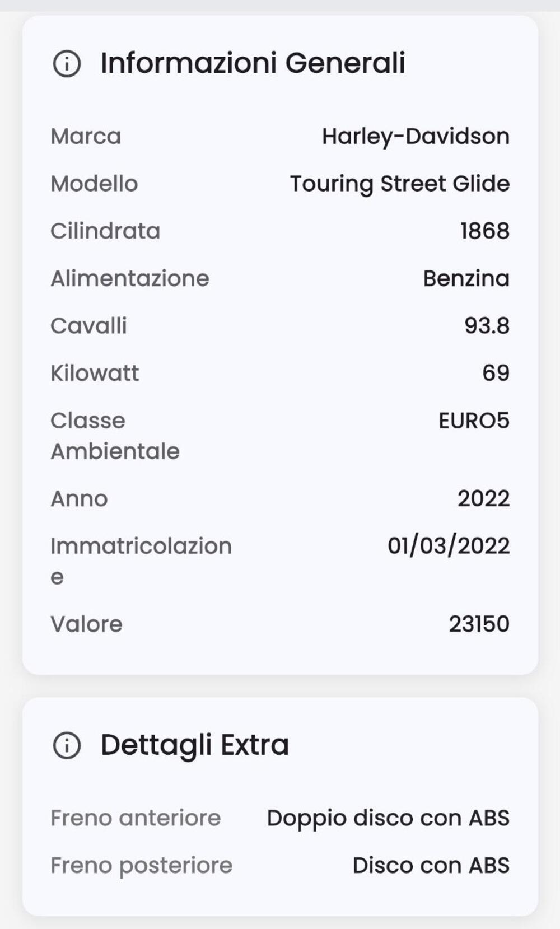
Task: Click the EURO5 emission class value
Action: [474, 421]
